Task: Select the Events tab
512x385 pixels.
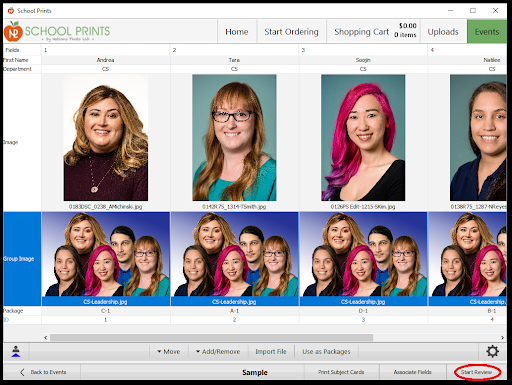Action: (x=487, y=32)
